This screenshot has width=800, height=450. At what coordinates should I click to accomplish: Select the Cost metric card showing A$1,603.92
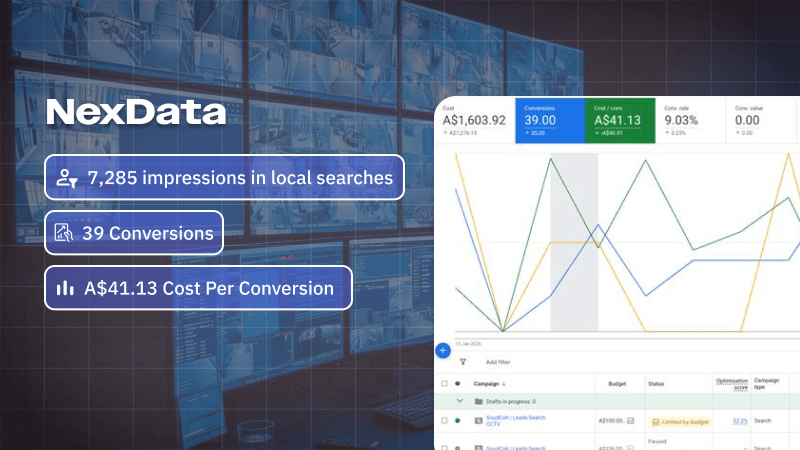pyautogui.click(x=474, y=120)
